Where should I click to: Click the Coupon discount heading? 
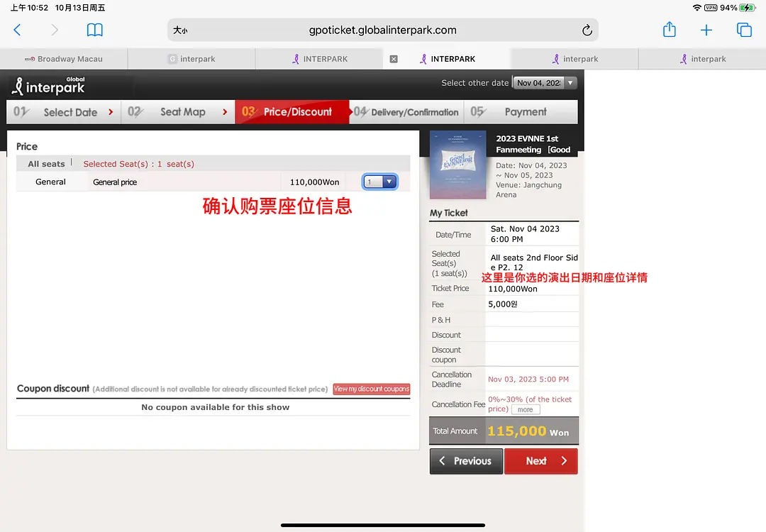click(53, 389)
